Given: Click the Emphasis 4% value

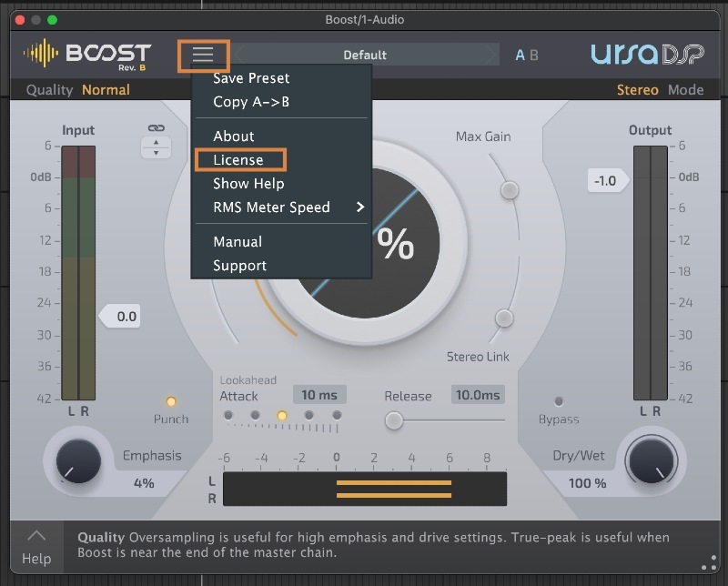Looking at the screenshot, I should tap(144, 483).
